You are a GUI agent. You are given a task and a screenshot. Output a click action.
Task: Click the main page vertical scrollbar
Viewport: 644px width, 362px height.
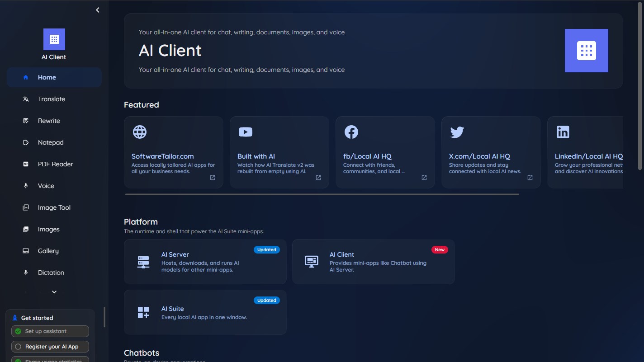(640, 86)
